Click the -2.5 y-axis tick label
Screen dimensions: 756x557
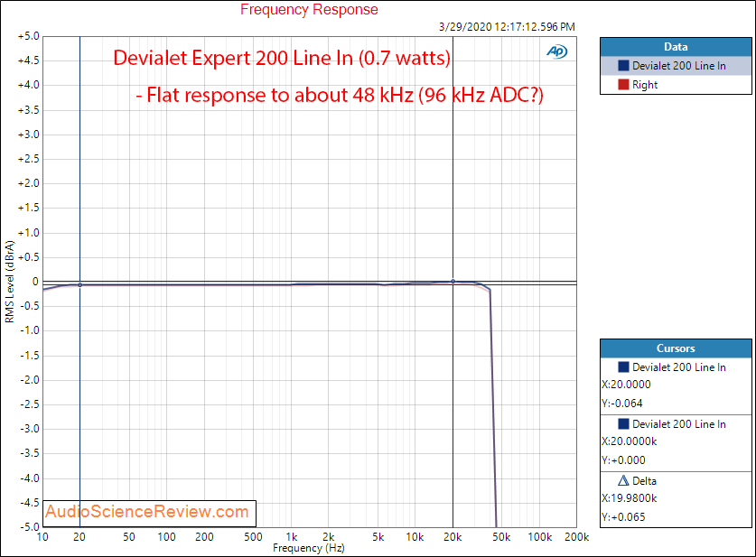(30, 404)
